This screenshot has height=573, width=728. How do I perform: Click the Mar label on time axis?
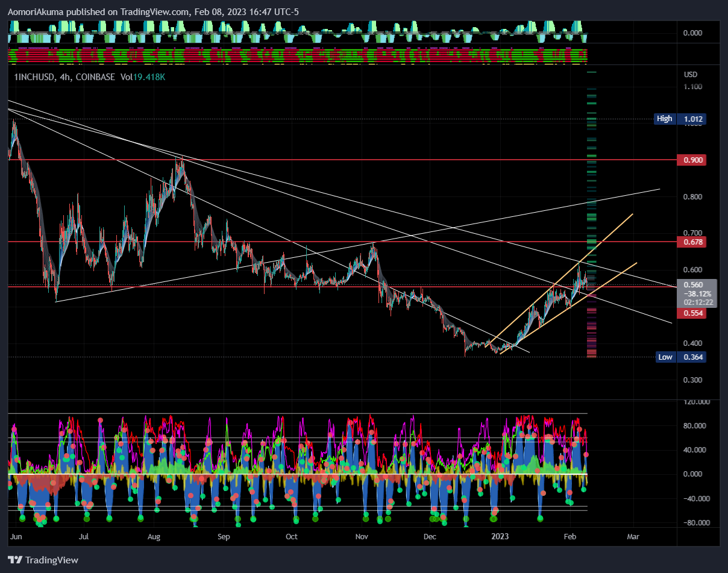tap(633, 536)
